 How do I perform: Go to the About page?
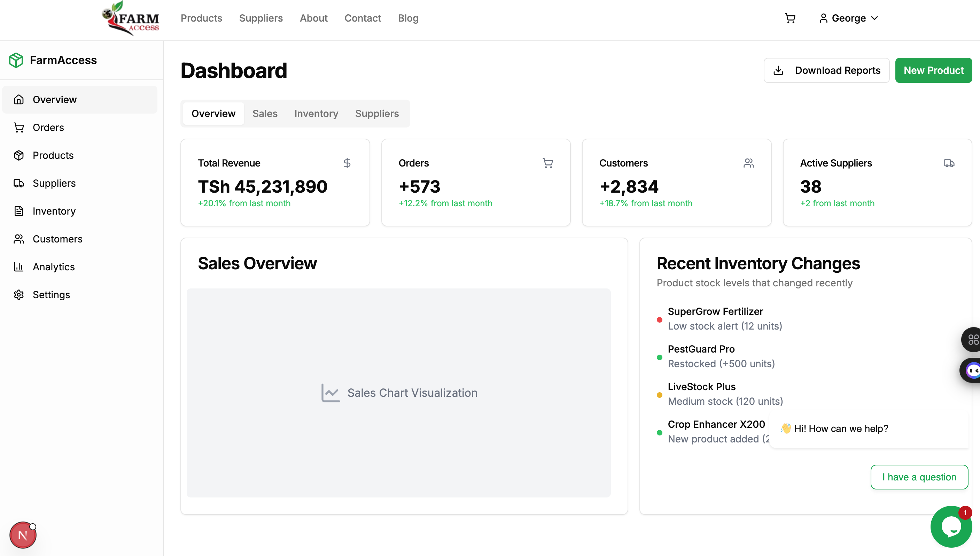314,18
